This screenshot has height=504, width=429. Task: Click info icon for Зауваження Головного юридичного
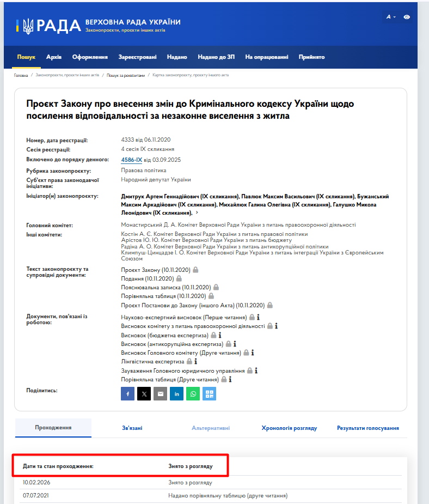[256, 371]
